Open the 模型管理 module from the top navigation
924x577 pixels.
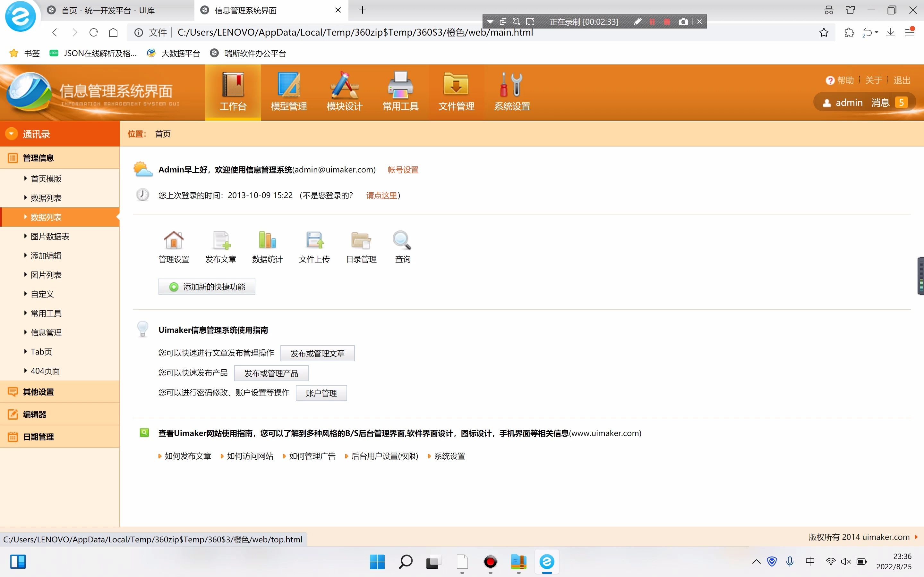(x=288, y=92)
